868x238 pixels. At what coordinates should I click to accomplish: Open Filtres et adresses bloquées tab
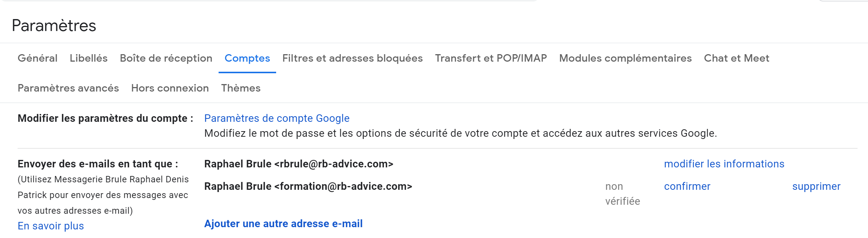pos(352,58)
